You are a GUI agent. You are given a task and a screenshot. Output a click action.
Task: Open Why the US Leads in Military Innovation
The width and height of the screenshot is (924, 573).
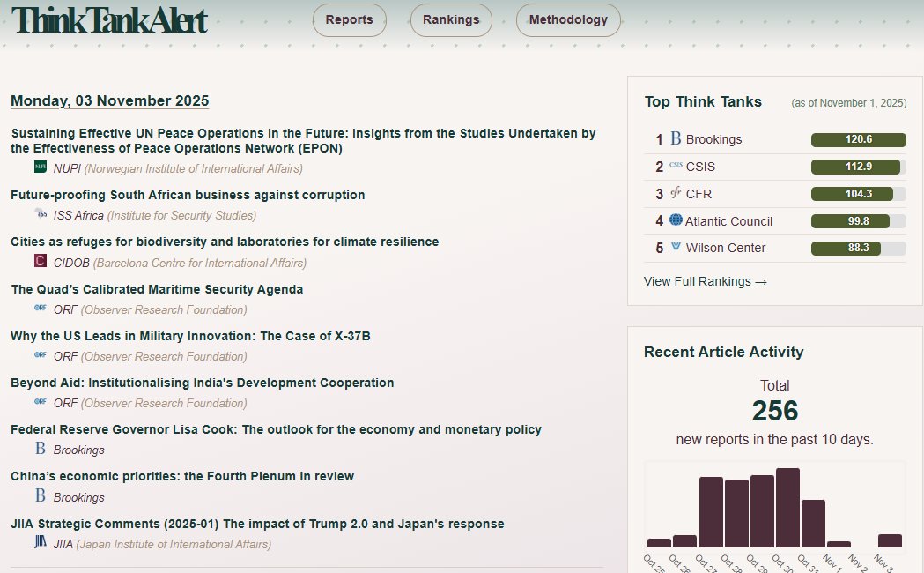point(190,336)
